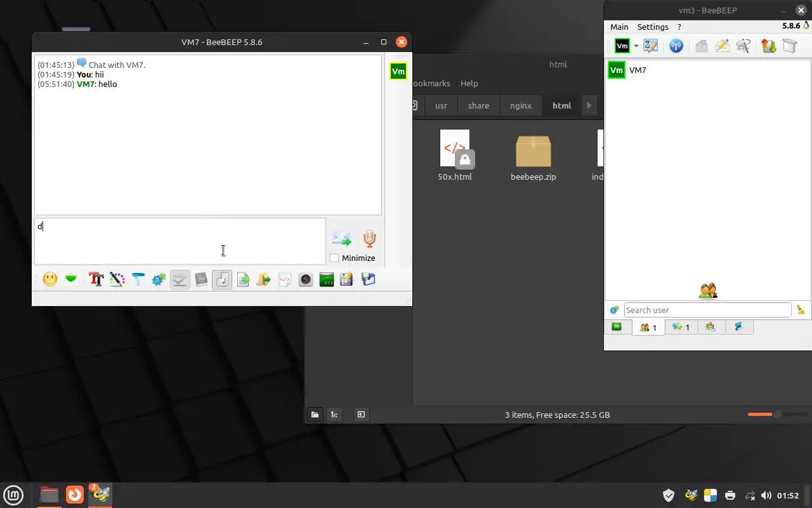Open the ? help menu
812x508 pixels.
tap(679, 27)
